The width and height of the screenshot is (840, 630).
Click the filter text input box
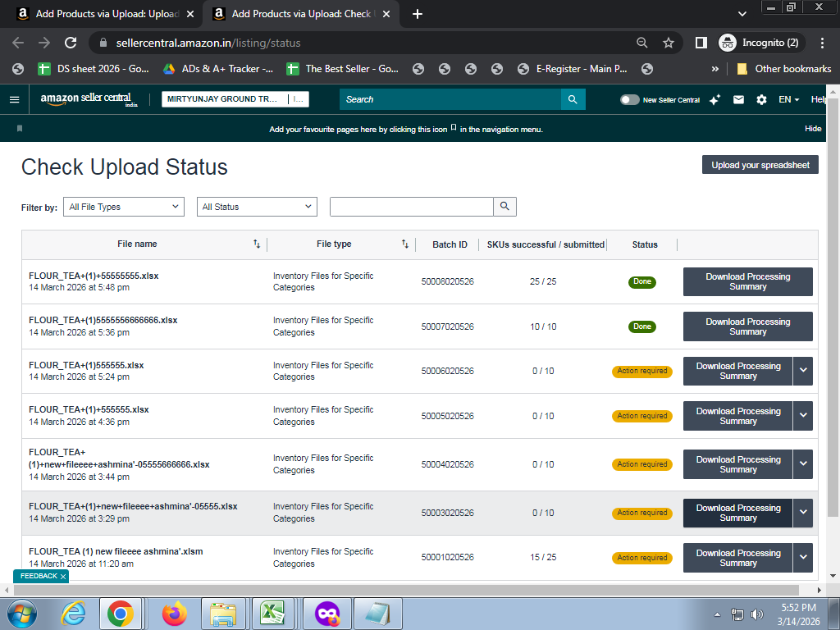point(412,207)
